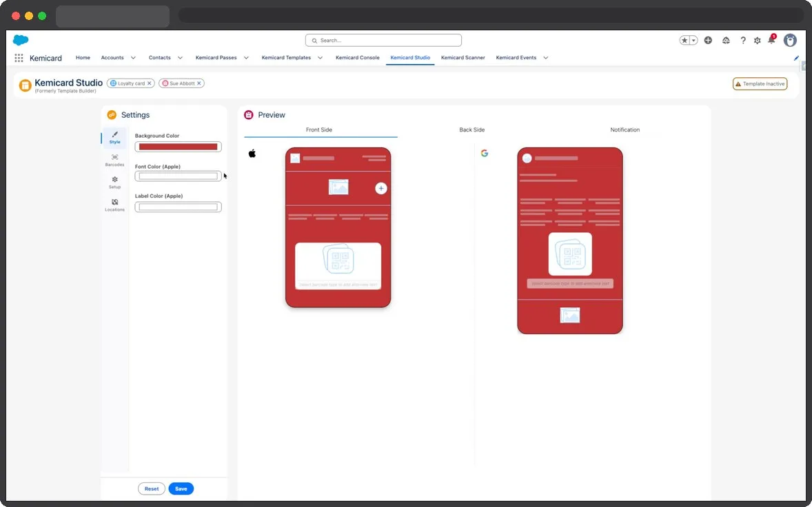Open the Setup gear icon in header
This screenshot has height=507, width=812.
757,41
